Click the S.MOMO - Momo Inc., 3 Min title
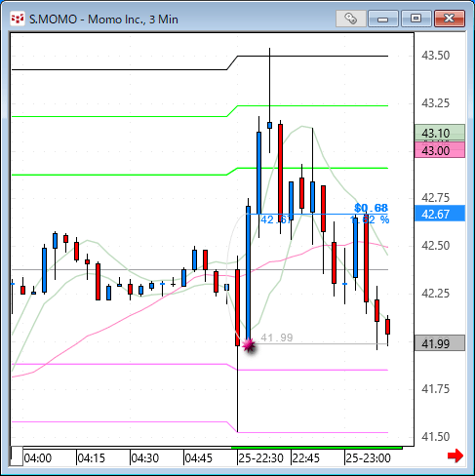Screen dimensions: 475x476 click(x=103, y=20)
